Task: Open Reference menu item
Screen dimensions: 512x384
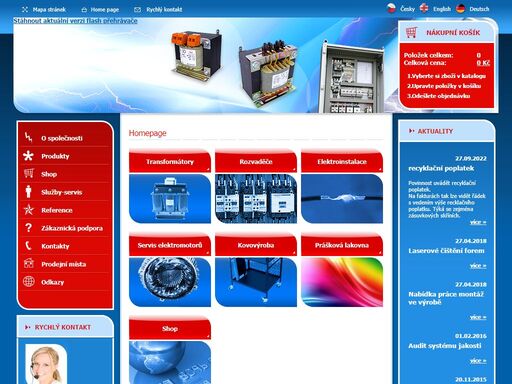Action: (57, 210)
